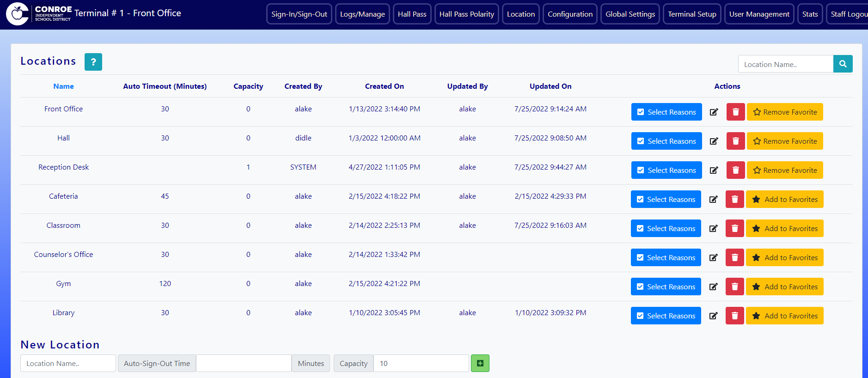Open Select Reasons for Cafeteria
Viewport: 868px width, 378px height.
click(x=666, y=200)
